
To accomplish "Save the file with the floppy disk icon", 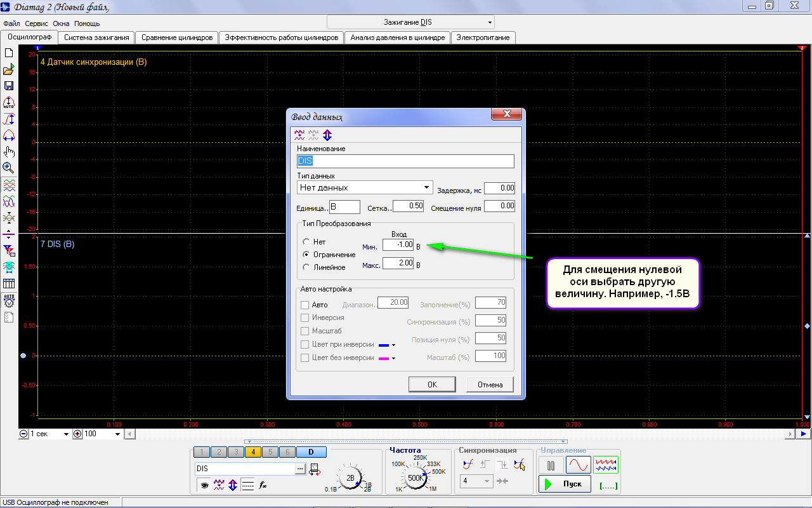I will tap(9, 86).
